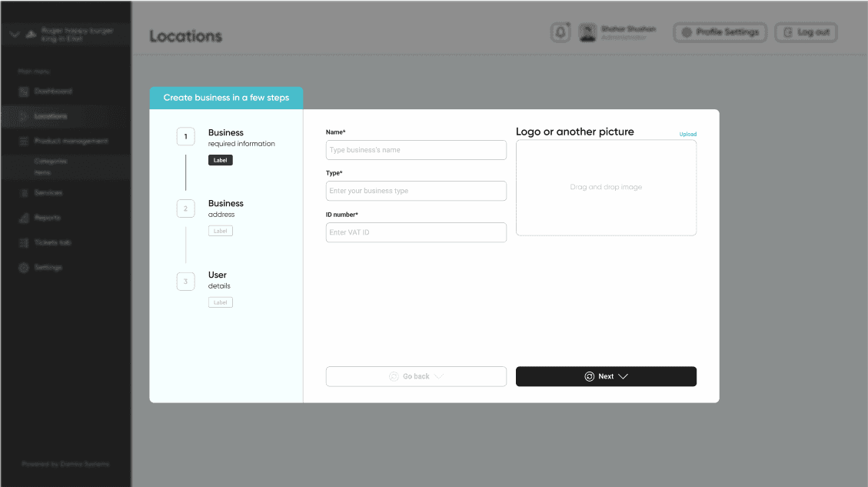The height and width of the screenshot is (487, 868).
Task: Click the business logo icon in sidebar header
Action: (31, 35)
